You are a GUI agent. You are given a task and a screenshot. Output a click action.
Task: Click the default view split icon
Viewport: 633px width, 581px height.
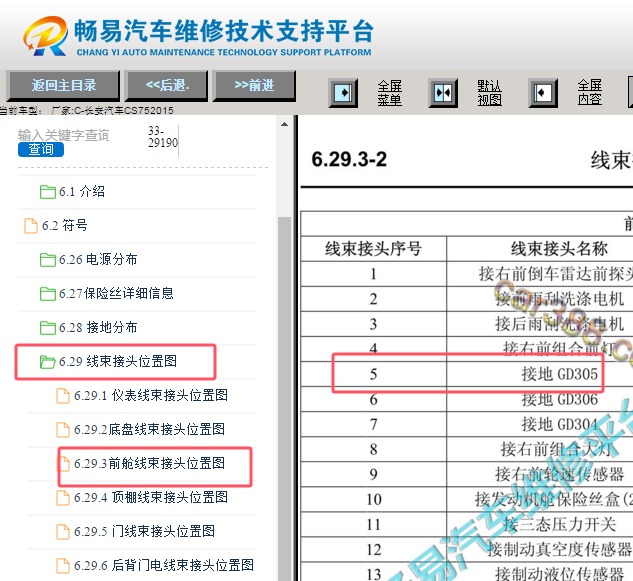pos(443,93)
